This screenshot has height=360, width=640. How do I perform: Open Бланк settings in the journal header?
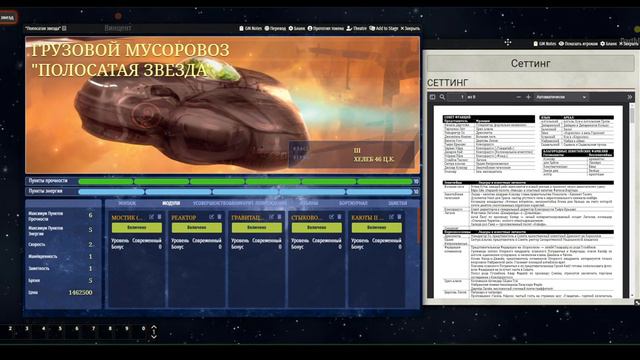click(x=609, y=43)
